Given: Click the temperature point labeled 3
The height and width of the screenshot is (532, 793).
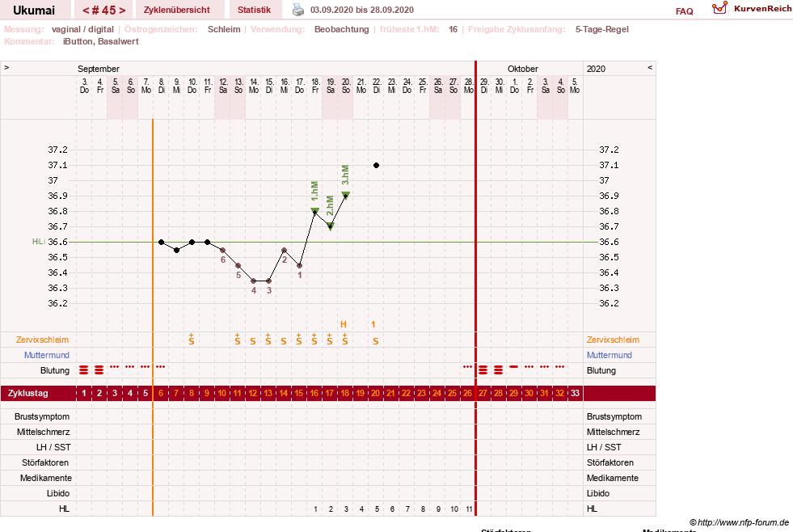Looking at the screenshot, I should (269, 281).
